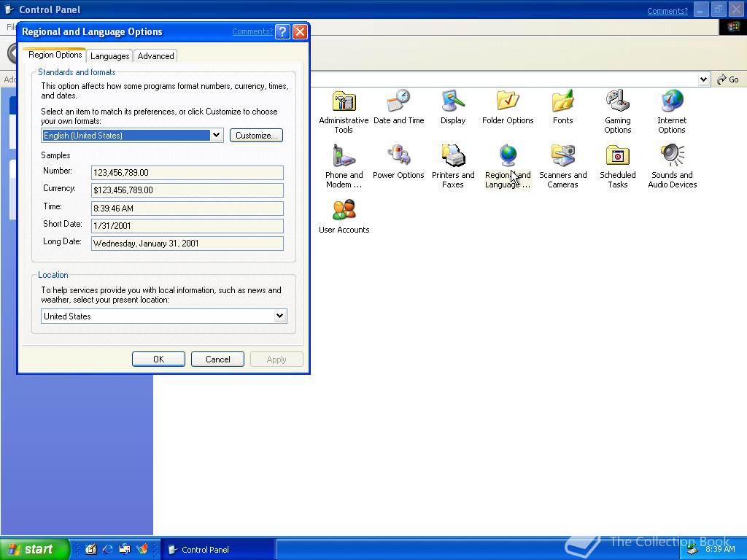
Task: Click the first quick launch icon on taskbar
Action: pyautogui.click(x=90, y=549)
